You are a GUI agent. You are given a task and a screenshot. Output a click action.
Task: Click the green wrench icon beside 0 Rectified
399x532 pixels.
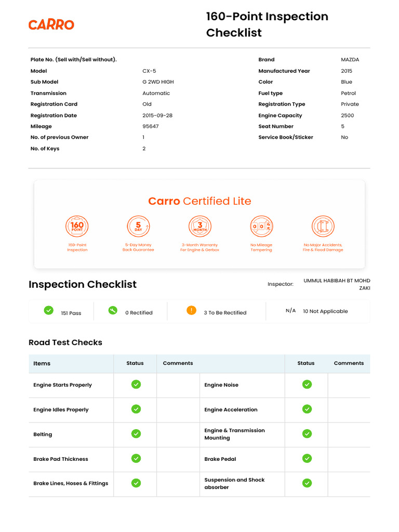[x=113, y=310]
